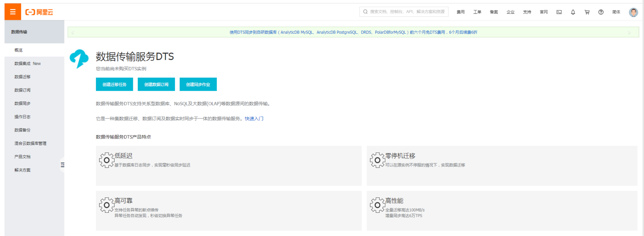Select 数据迁移 in the sidebar

point(34,77)
